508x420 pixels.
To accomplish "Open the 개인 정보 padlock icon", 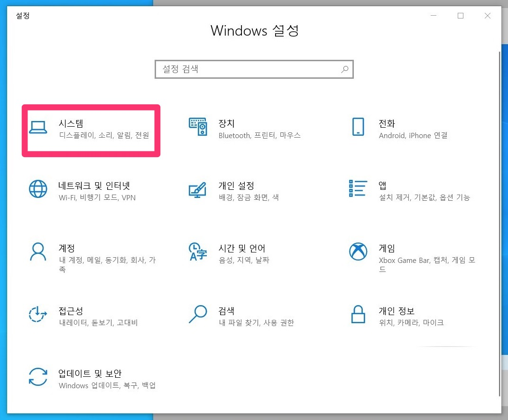I will [358, 314].
